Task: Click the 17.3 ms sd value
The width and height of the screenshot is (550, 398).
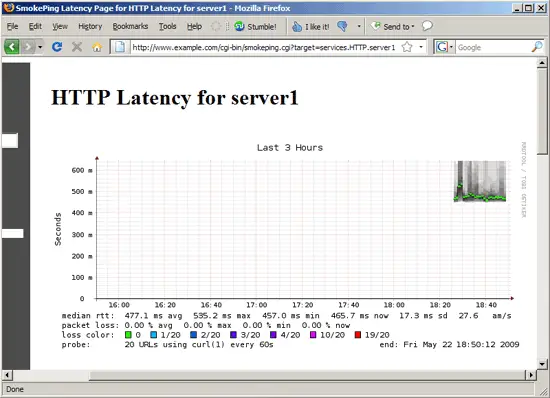Action: click(423, 316)
